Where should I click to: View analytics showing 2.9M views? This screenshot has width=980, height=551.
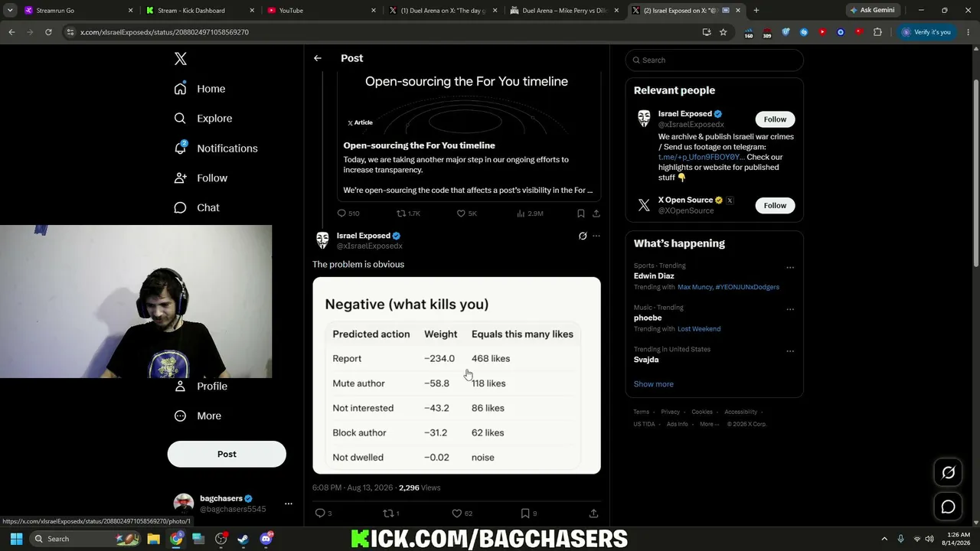coord(530,214)
